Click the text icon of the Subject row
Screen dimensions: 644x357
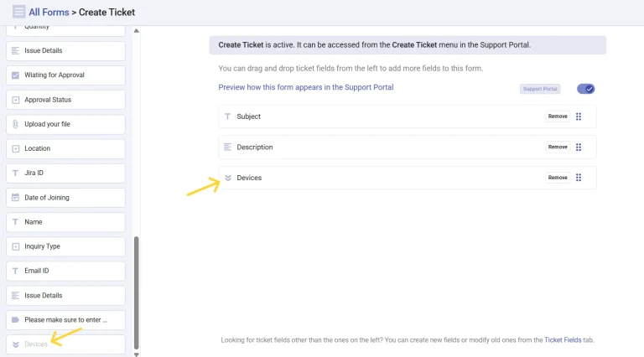point(227,116)
